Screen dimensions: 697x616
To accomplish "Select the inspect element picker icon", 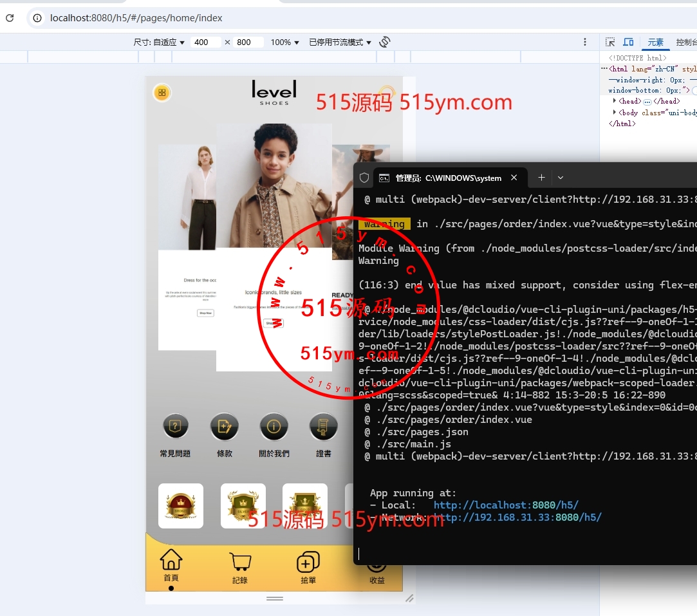I will [x=610, y=42].
